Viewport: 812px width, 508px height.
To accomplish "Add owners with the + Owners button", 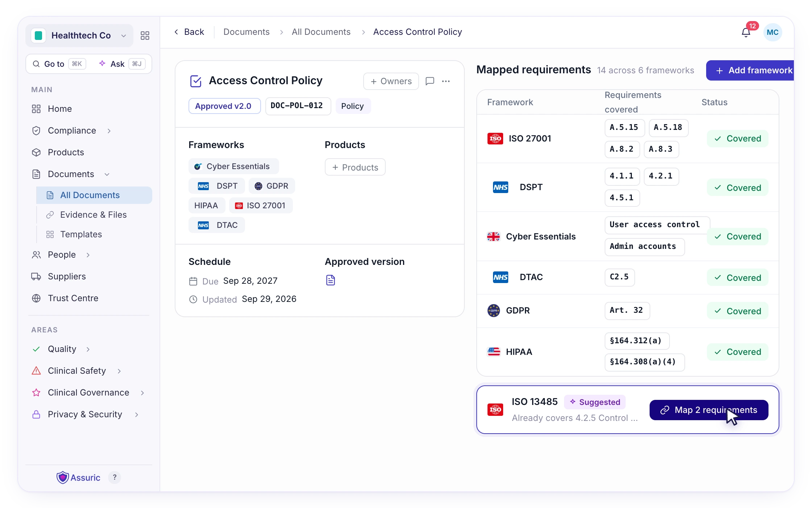I will click(391, 81).
